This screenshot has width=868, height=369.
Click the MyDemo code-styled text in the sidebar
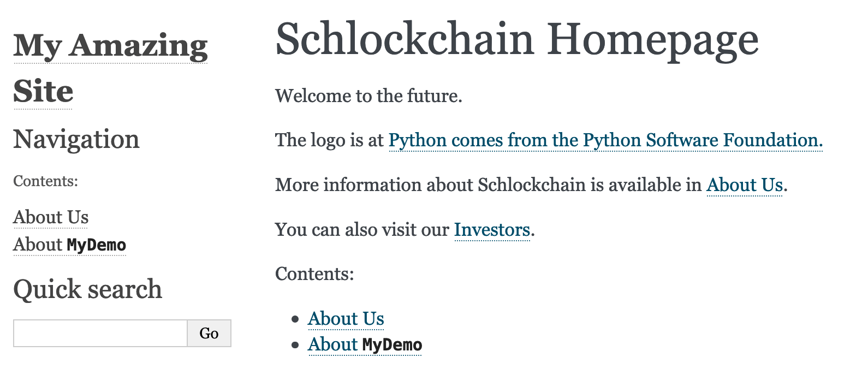tap(97, 245)
